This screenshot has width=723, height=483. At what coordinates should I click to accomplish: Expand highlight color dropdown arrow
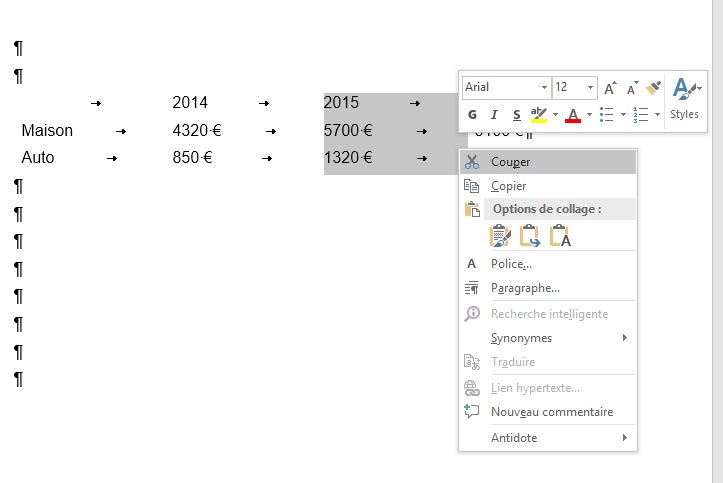tap(555, 114)
